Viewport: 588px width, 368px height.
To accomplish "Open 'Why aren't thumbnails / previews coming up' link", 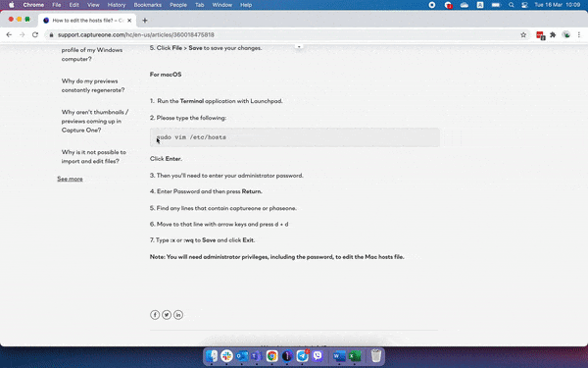I will coord(95,122).
